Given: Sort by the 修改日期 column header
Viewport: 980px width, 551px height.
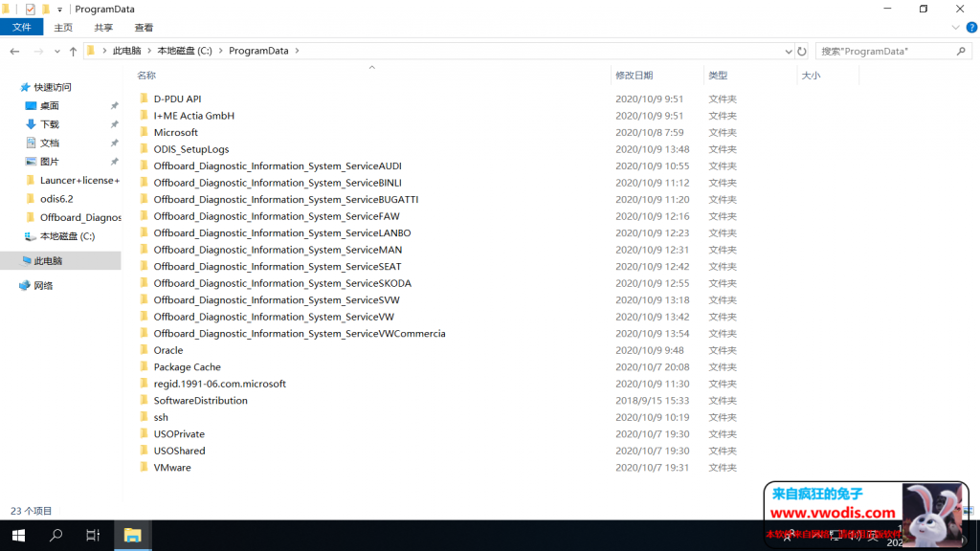Looking at the screenshot, I should [x=634, y=75].
